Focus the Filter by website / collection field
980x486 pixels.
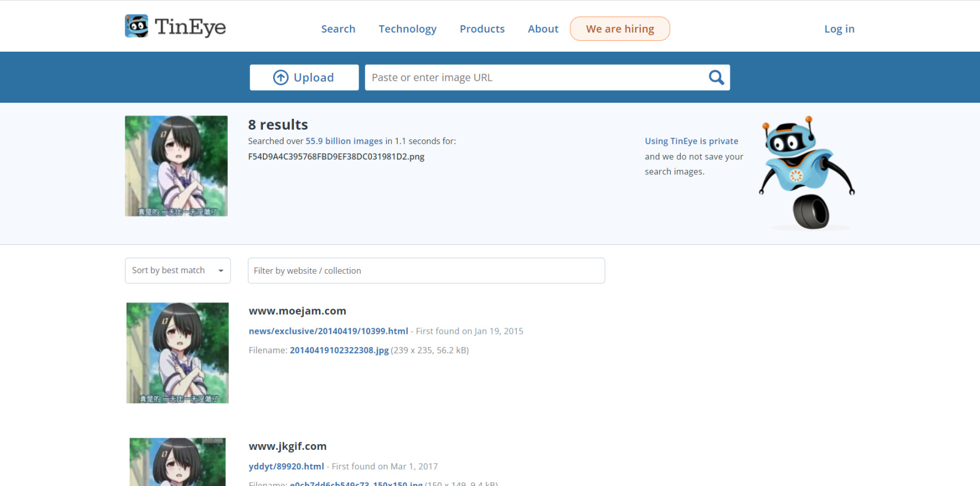click(426, 270)
